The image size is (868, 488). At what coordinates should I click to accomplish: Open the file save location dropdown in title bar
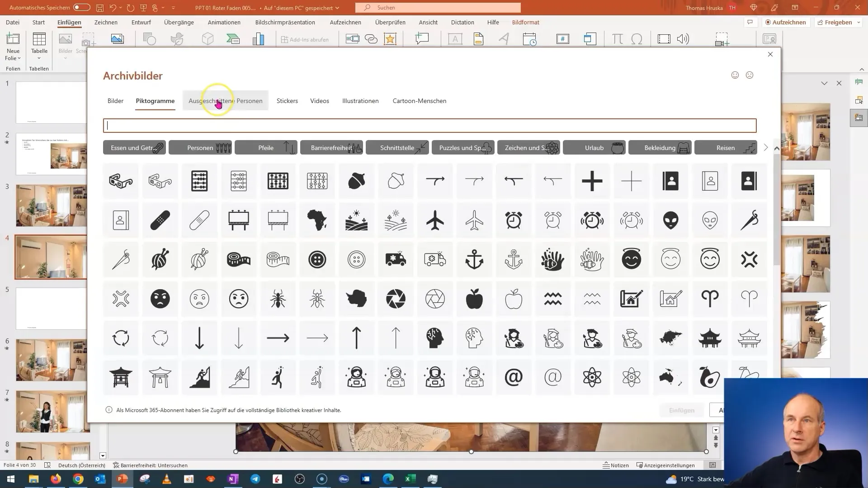coord(337,8)
